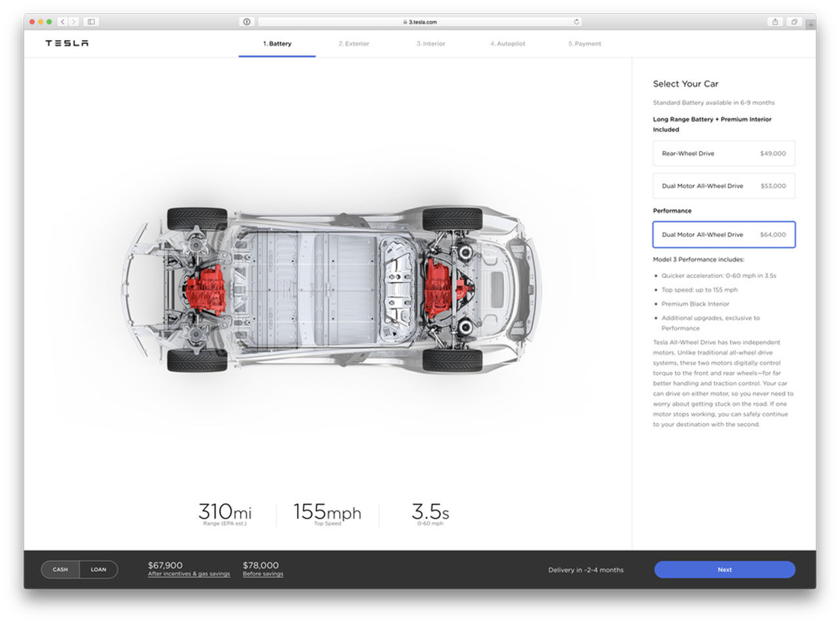The image size is (840, 623).
Task: Click the $78,000 price
Action: [x=261, y=565]
